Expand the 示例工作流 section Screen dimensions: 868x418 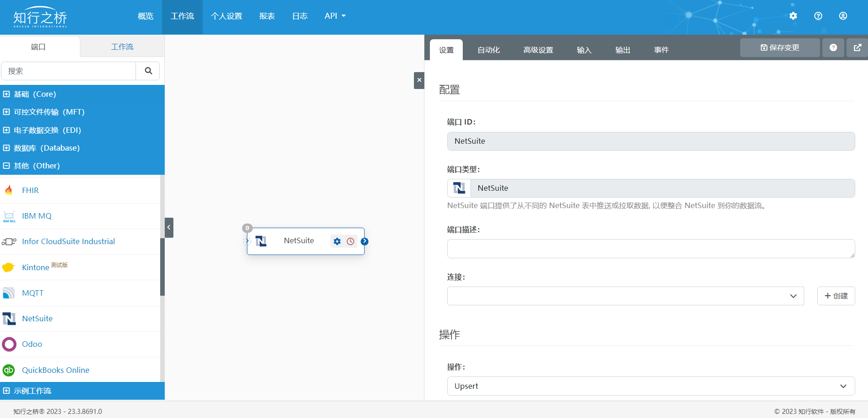82,391
